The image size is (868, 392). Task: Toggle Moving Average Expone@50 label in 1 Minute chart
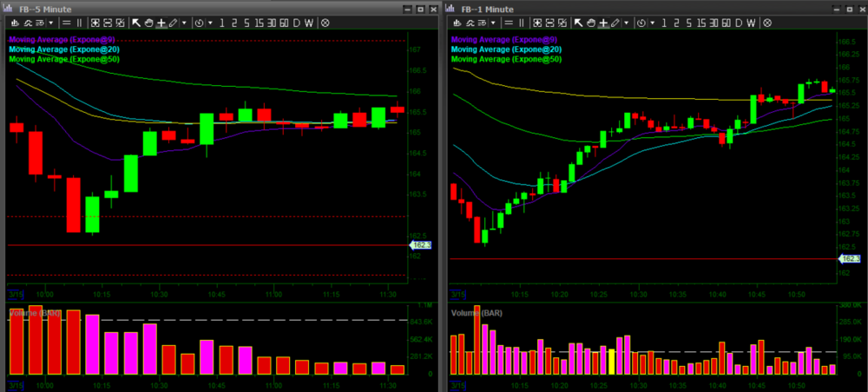pos(506,59)
